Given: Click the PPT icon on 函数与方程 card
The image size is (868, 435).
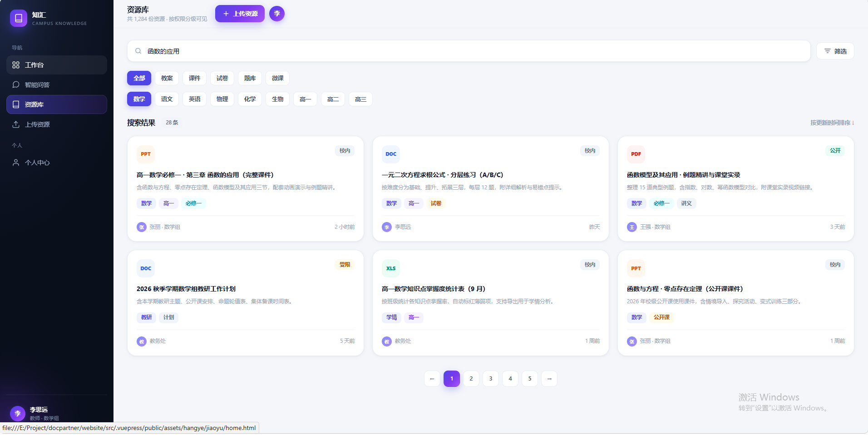Looking at the screenshot, I should [636, 268].
